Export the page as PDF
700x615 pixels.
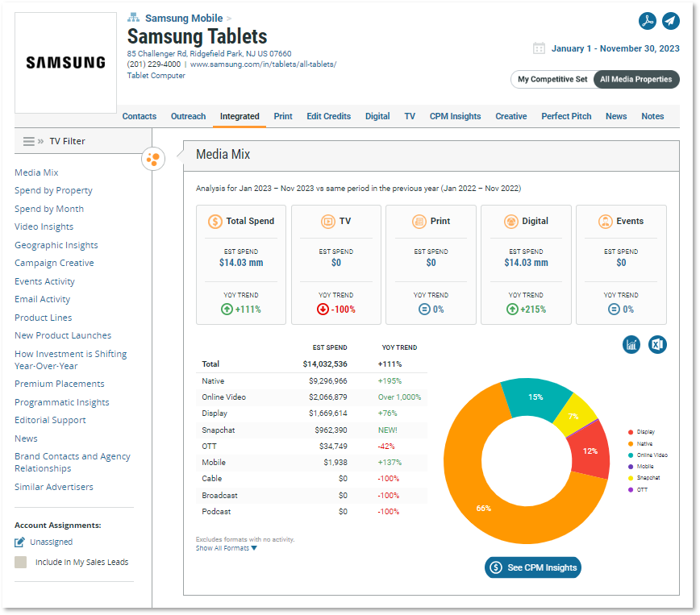pos(647,22)
